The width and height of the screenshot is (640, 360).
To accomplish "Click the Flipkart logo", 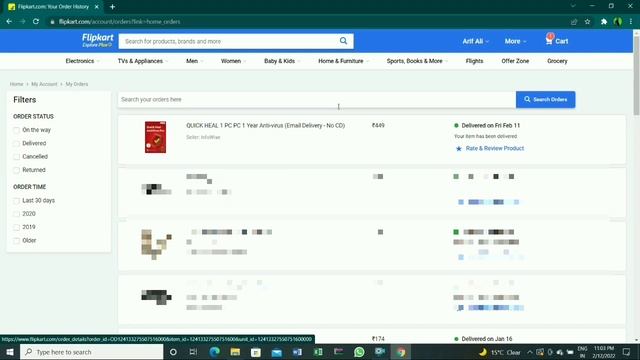I will pos(98,40).
